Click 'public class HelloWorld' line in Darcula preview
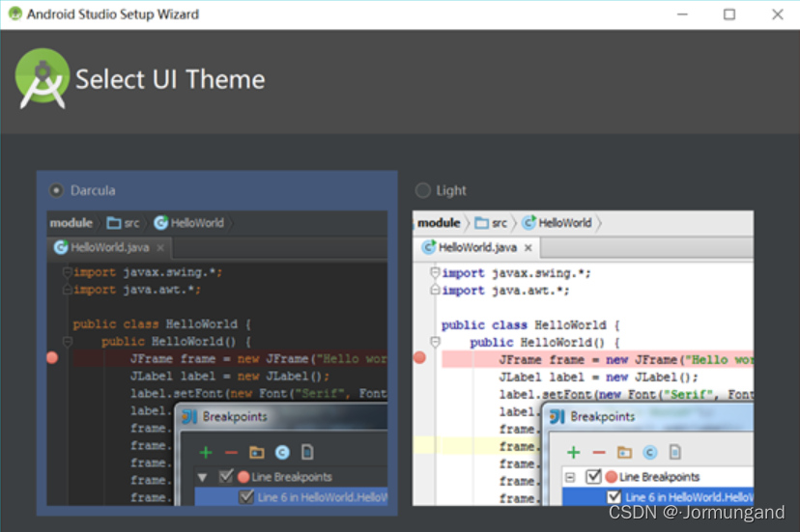 coord(161,323)
